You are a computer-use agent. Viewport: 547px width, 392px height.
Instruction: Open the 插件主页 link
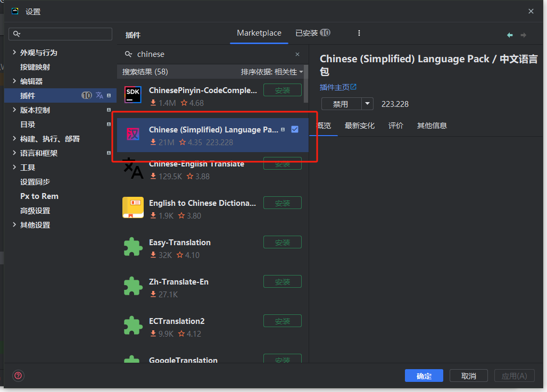pos(334,87)
